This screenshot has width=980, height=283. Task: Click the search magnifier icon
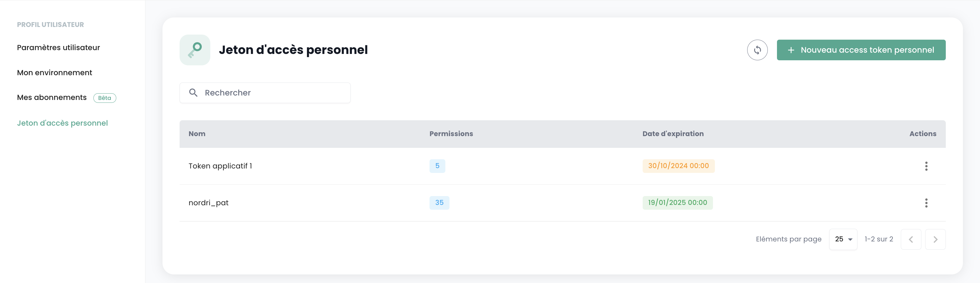(193, 93)
